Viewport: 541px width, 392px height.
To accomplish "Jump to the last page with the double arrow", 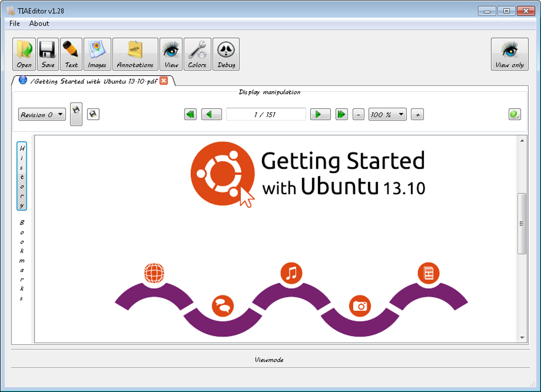I will [x=342, y=114].
